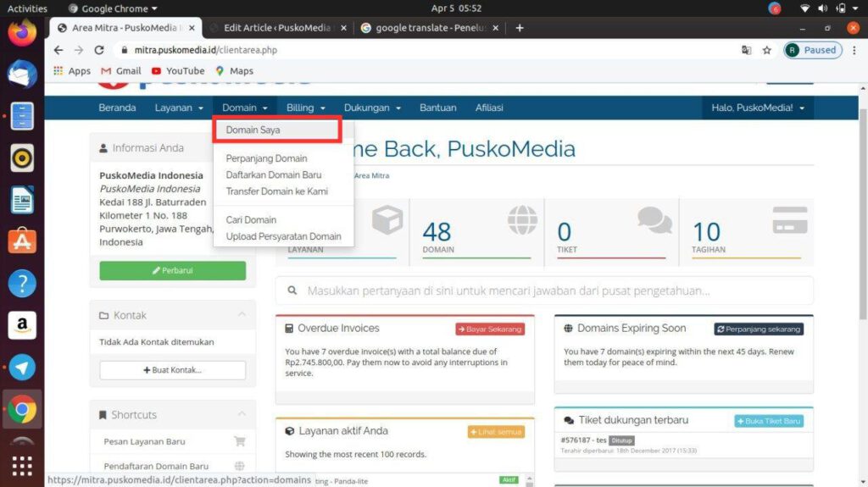This screenshot has width=868, height=487.
Task: Click the translate page icon in address bar
Action: 746,50
